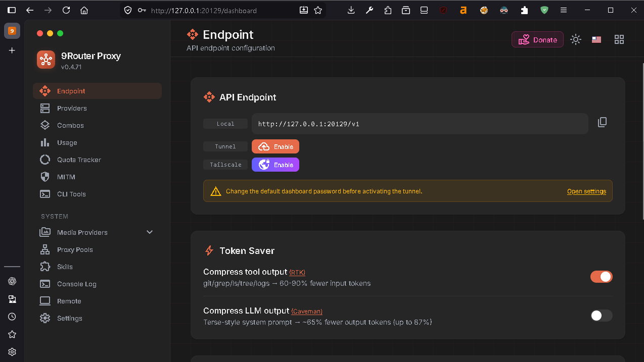
Task: Click the Tailscale label
Action: (x=225, y=165)
